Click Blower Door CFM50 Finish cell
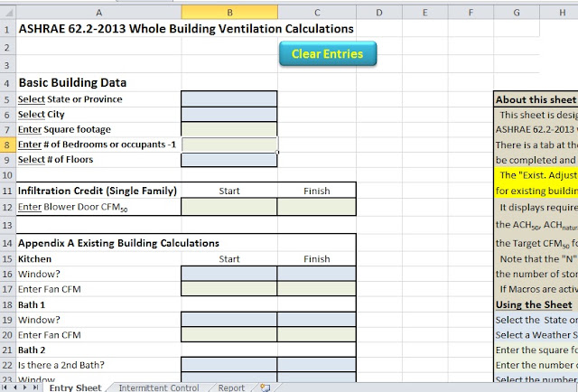This screenshot has height=392, width=578. point(317,207)
